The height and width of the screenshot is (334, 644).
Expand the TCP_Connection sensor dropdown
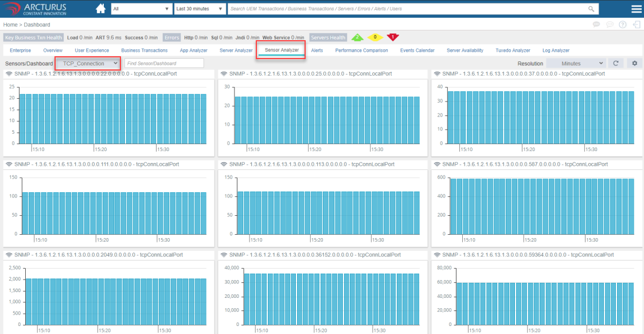[x=88, y=63]
